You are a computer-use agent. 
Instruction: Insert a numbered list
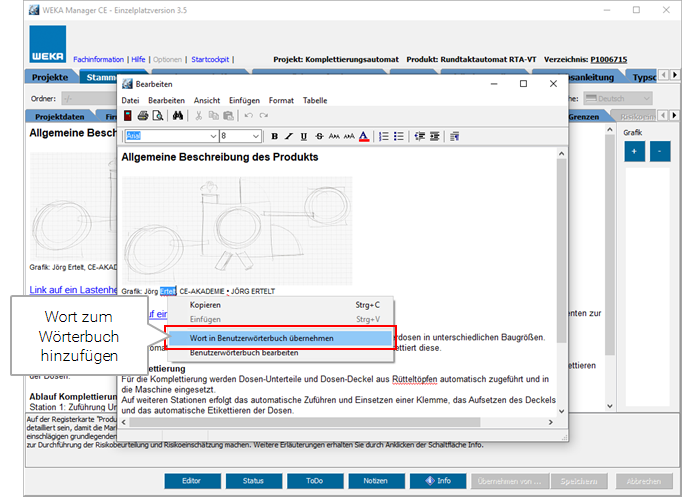[x=384, y=136]
